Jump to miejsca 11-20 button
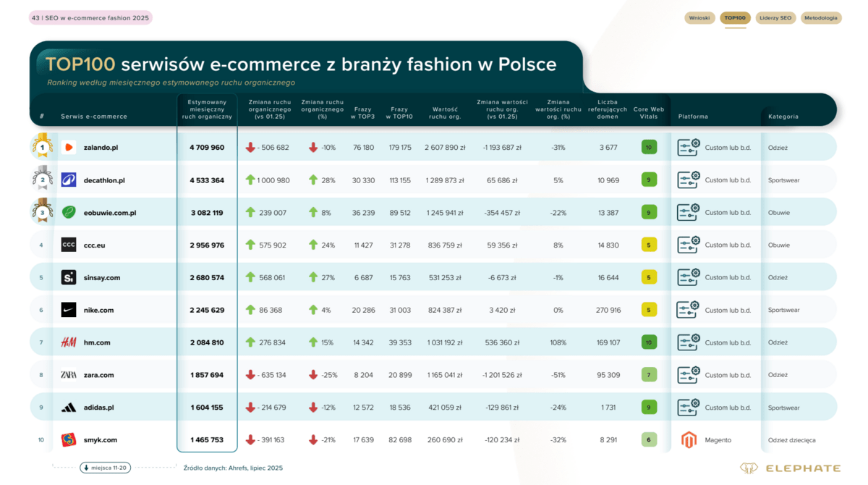 tap(105, 468)
